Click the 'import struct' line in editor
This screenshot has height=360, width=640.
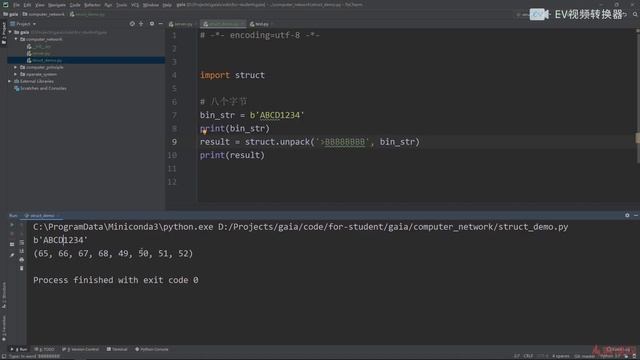click(232, 75)
